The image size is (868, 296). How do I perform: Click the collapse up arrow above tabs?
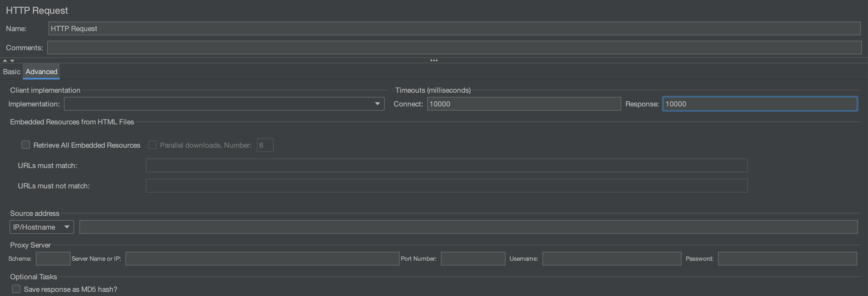[5, 61]
